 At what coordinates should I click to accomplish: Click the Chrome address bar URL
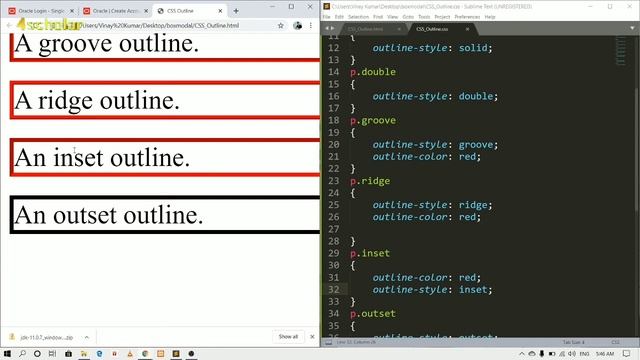pos(159,25)
